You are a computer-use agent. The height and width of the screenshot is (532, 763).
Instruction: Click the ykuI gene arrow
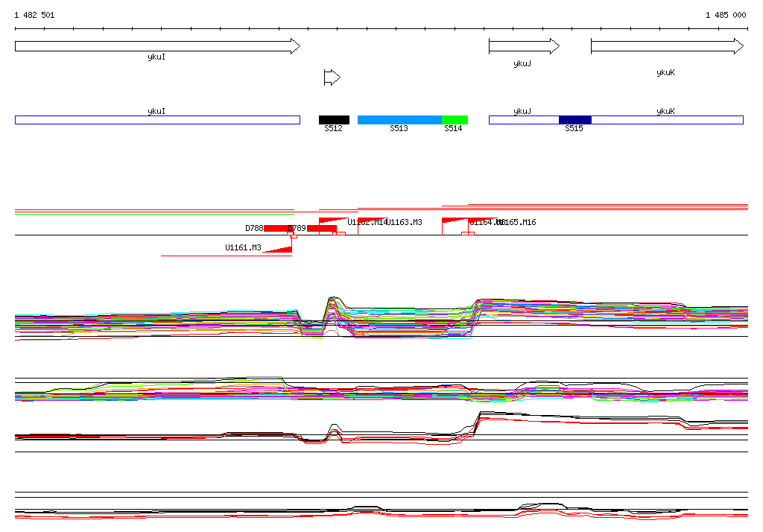pos(158,46)
